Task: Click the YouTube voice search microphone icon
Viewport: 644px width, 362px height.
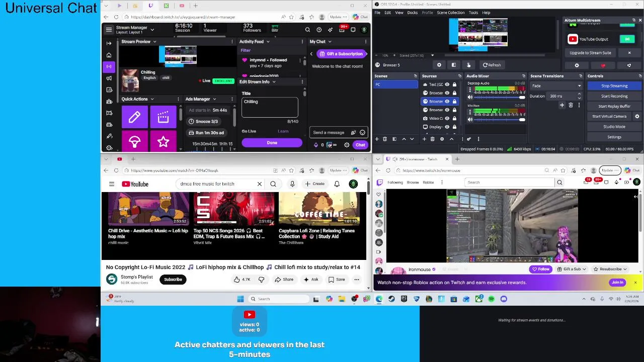Action: [x=292, y=184]
